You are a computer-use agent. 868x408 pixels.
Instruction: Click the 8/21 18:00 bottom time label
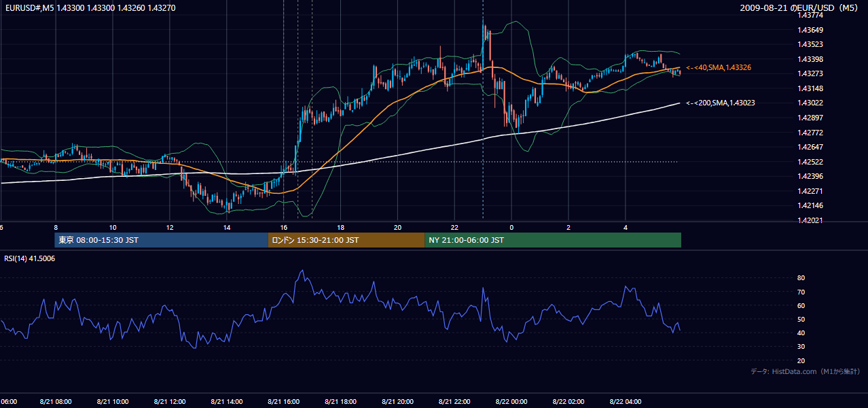(x=340, y=402)
